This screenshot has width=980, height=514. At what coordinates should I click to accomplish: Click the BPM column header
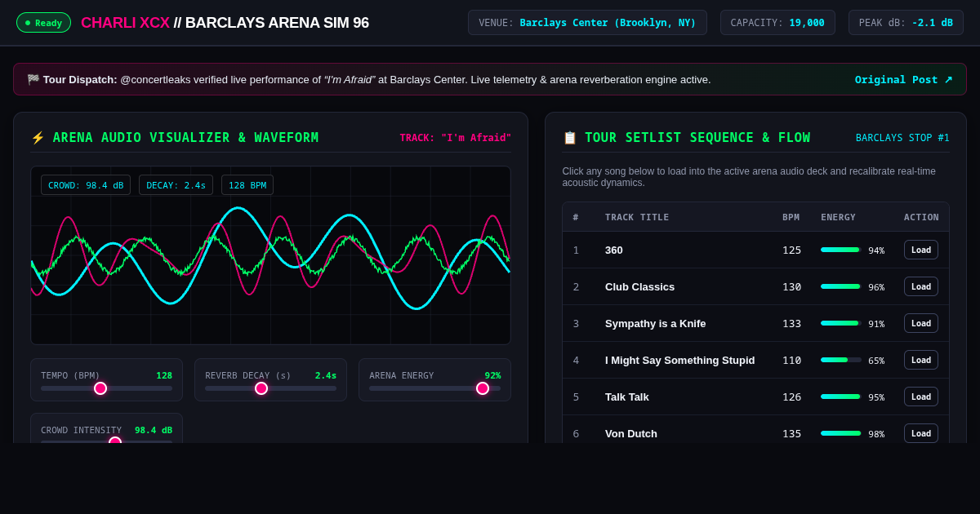coord(791,217)
